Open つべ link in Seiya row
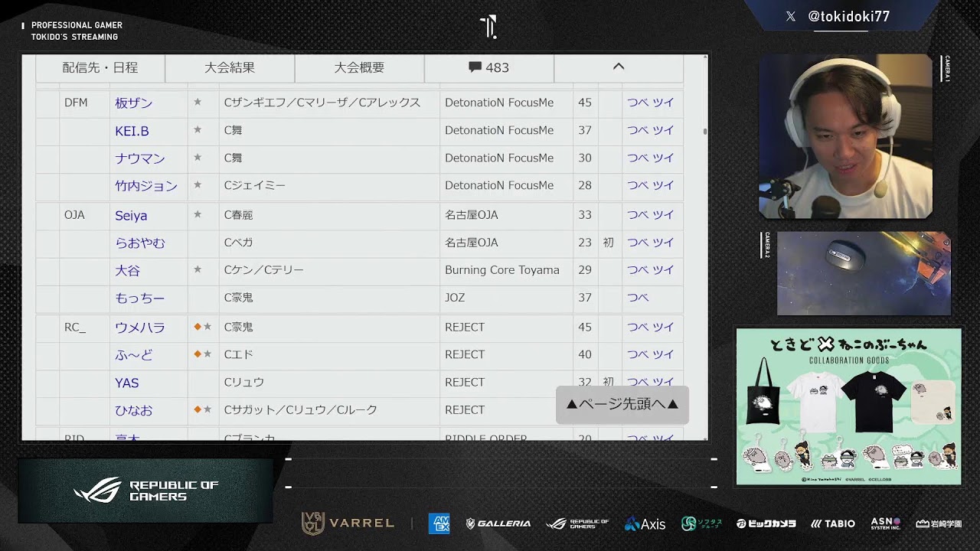980x551 pixels. point(638,215)
